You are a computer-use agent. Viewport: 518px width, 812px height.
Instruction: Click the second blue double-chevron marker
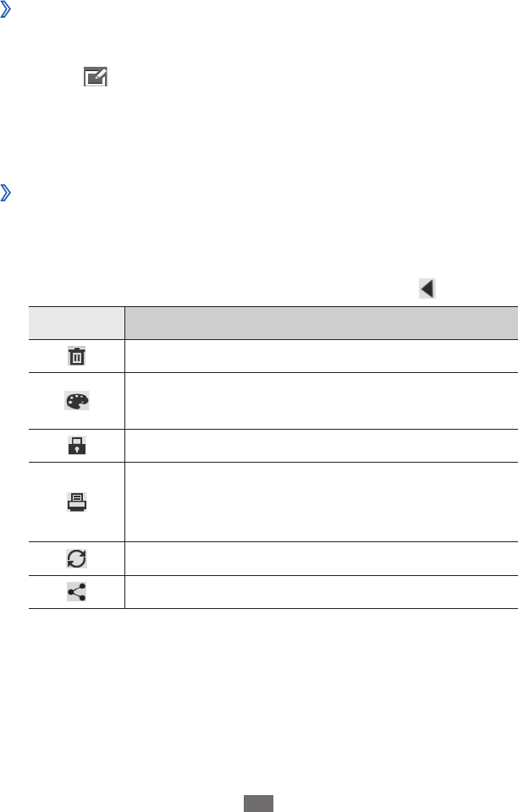click(6, 195)
